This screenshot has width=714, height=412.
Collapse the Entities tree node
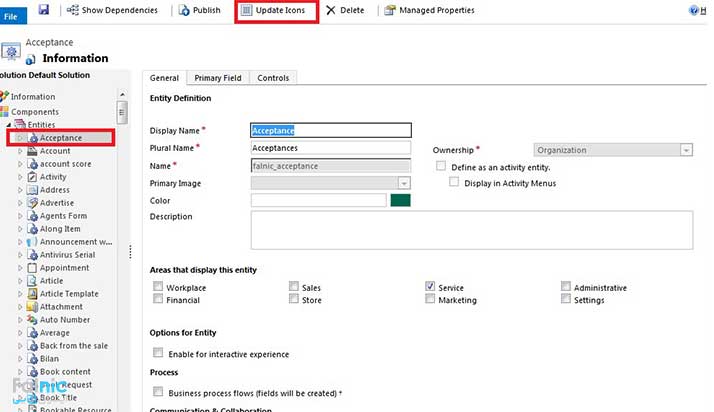pyautogui.click(x=9, y=124)
